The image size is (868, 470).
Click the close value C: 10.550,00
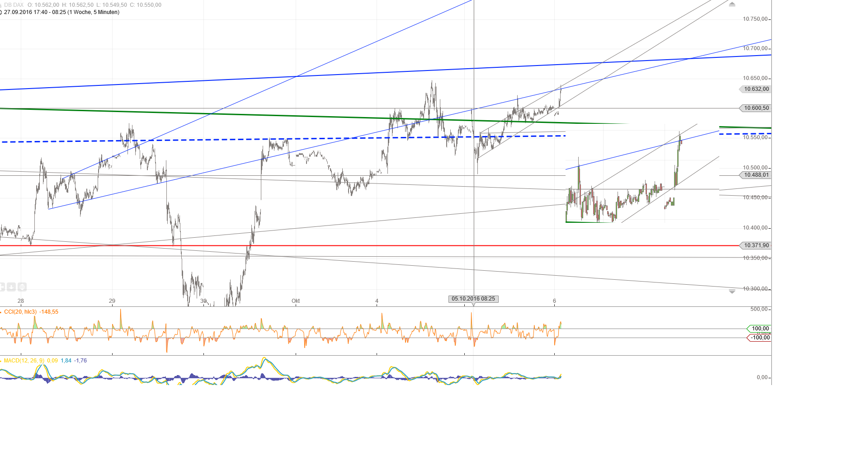pos(146,5)
